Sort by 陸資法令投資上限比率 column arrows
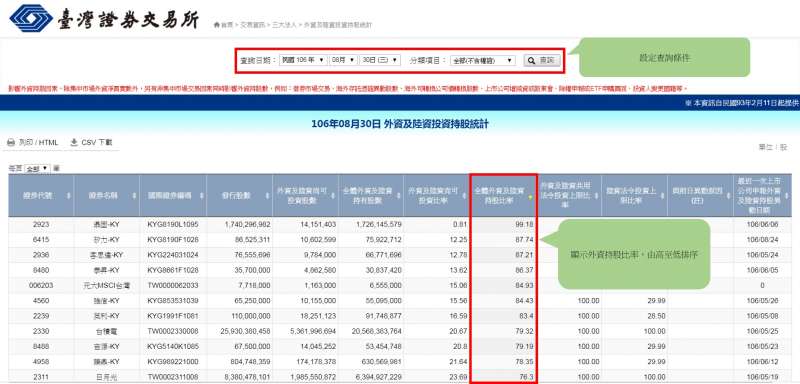The image size is (800, 384). click(662, 196)
